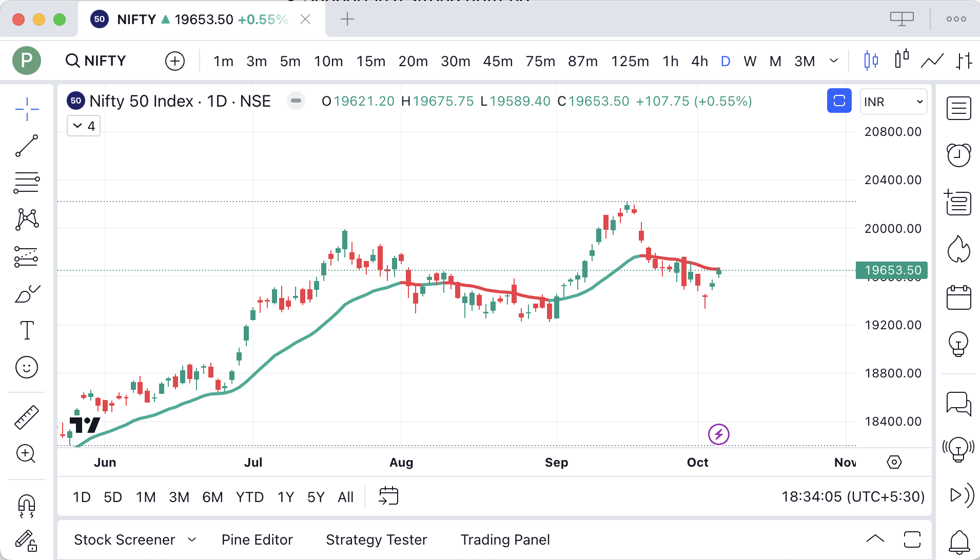Open the ideas stream panel
The image size is (980, 560).
pyautogui.click(x=958, y=449)
